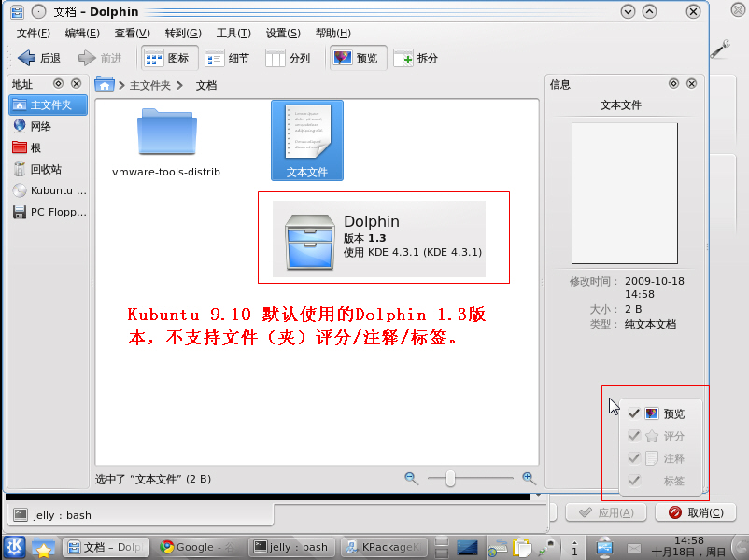Select the 文本文件 text file icon
Screen dimensions: 749x560
[x=307, y=140]
